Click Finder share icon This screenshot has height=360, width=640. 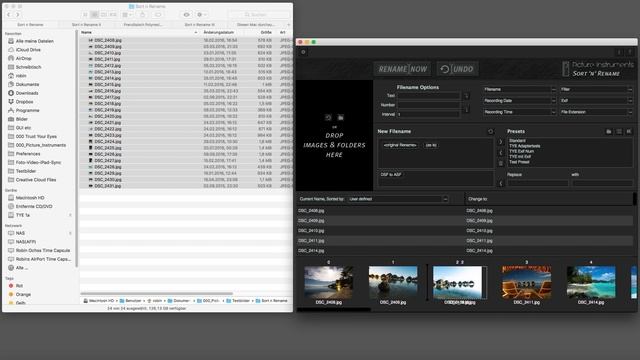142,15
